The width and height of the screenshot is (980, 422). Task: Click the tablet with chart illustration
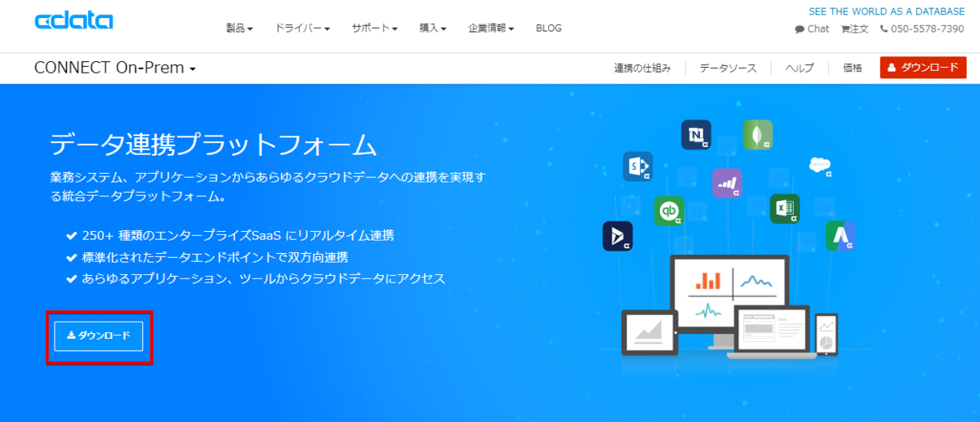click(649, 332)
